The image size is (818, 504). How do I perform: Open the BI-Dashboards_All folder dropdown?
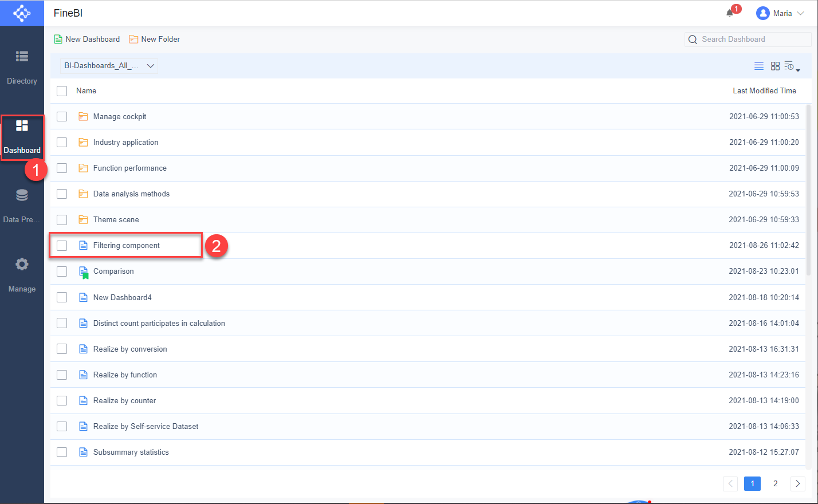[x=109, y=66]
